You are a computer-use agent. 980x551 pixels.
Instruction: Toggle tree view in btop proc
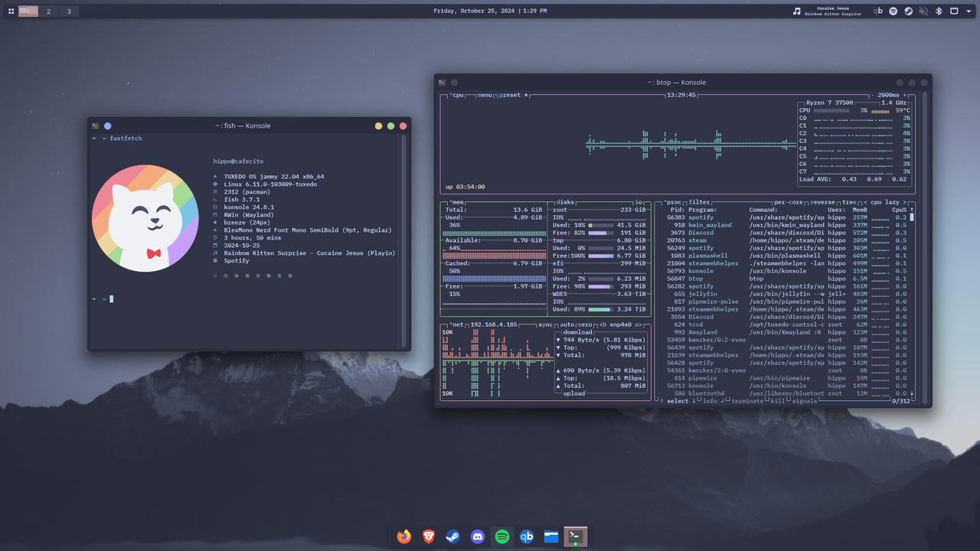click(x=849, y=202)
